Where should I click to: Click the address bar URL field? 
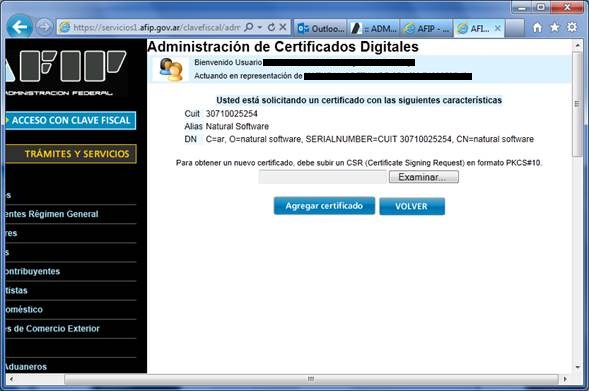(x=156, y=27)
